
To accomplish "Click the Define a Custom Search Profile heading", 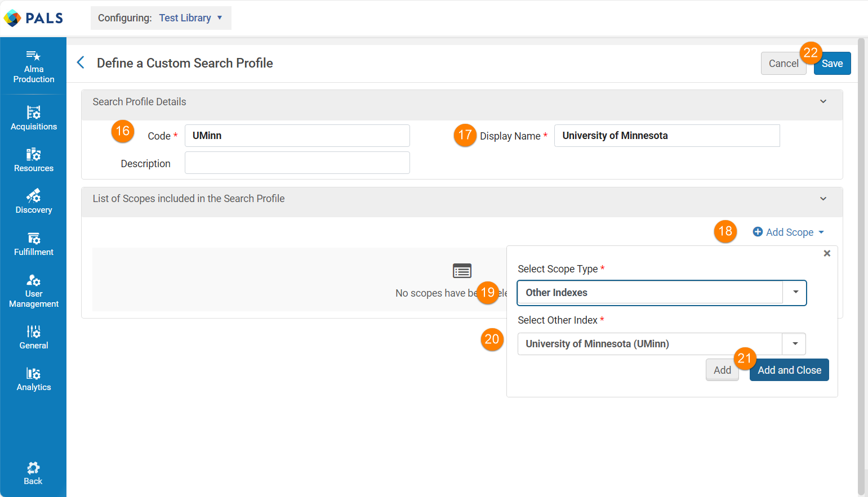I will [x=185, y=63].
